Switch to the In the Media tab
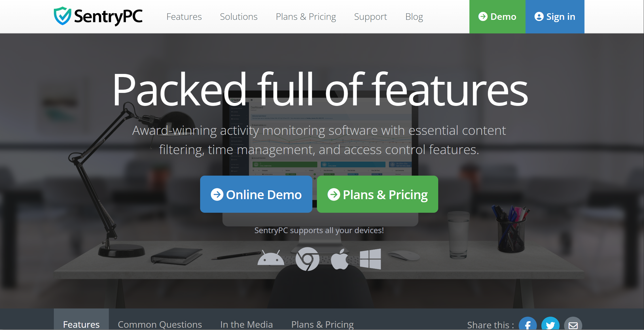 tap(247, 324)
